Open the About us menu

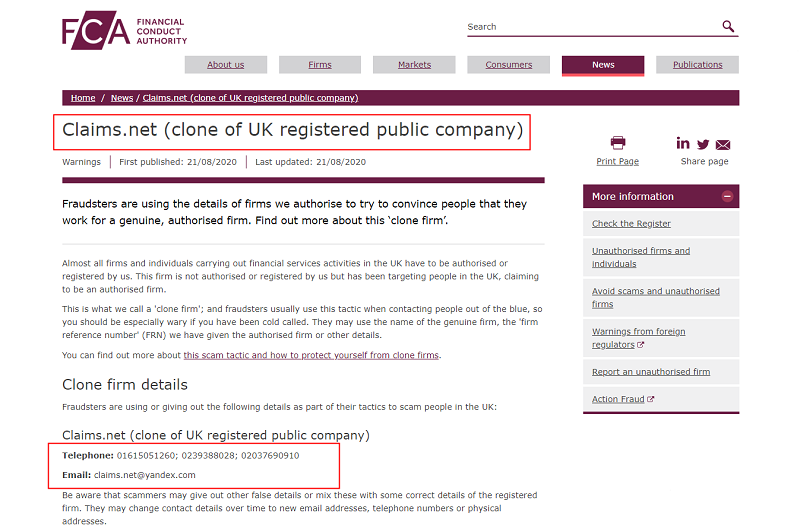226,65
